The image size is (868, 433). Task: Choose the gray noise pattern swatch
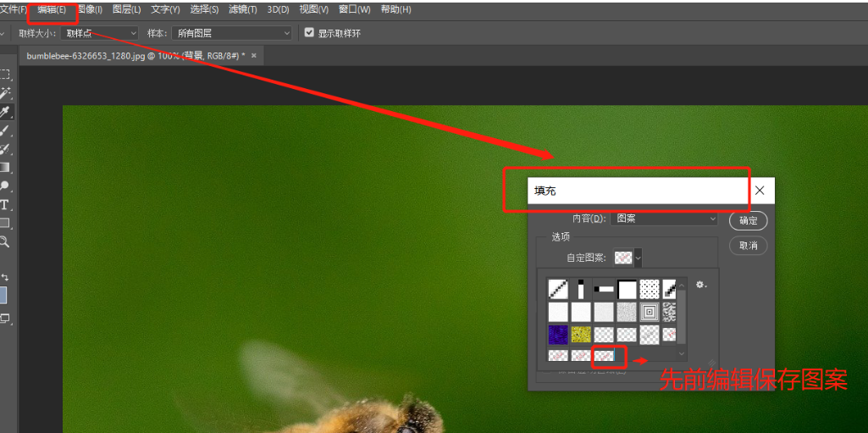(627, 312)
